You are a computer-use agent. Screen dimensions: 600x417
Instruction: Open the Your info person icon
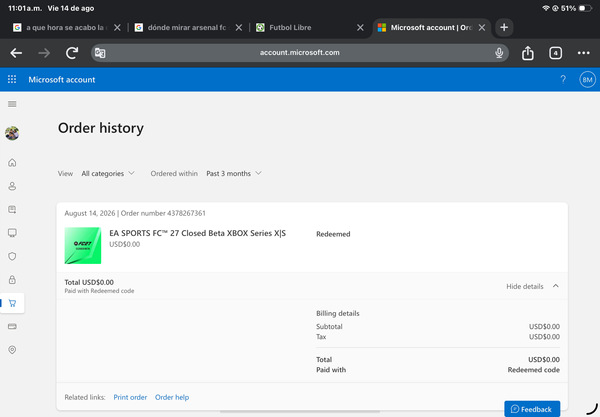(12, 186)
